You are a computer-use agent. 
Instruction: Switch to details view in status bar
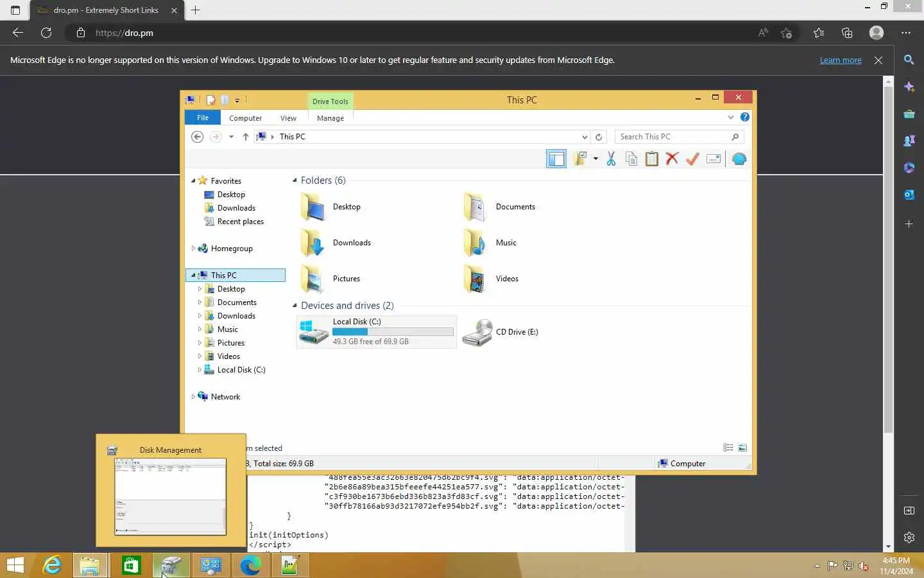click(x=728, y=448)
